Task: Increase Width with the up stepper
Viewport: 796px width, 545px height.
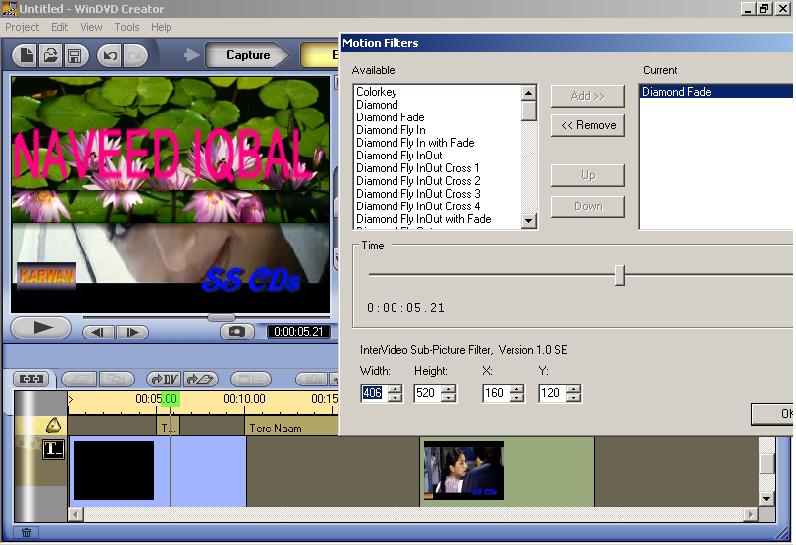Action: pos(395,389)
